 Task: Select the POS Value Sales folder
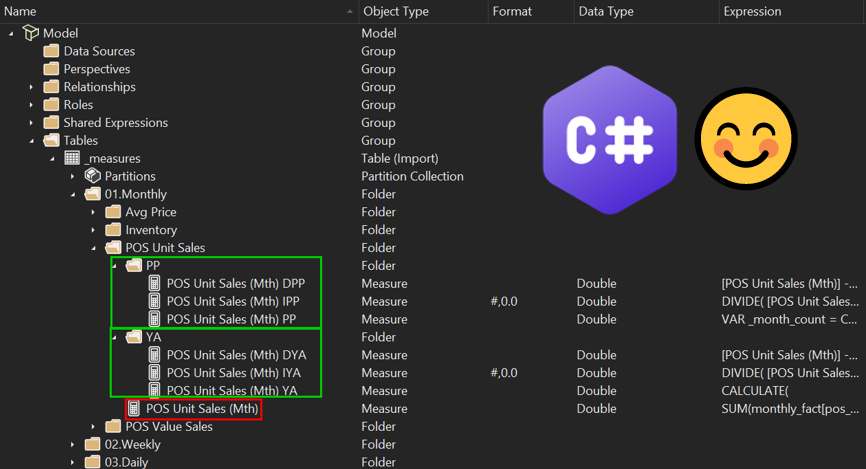click(168, 426)
